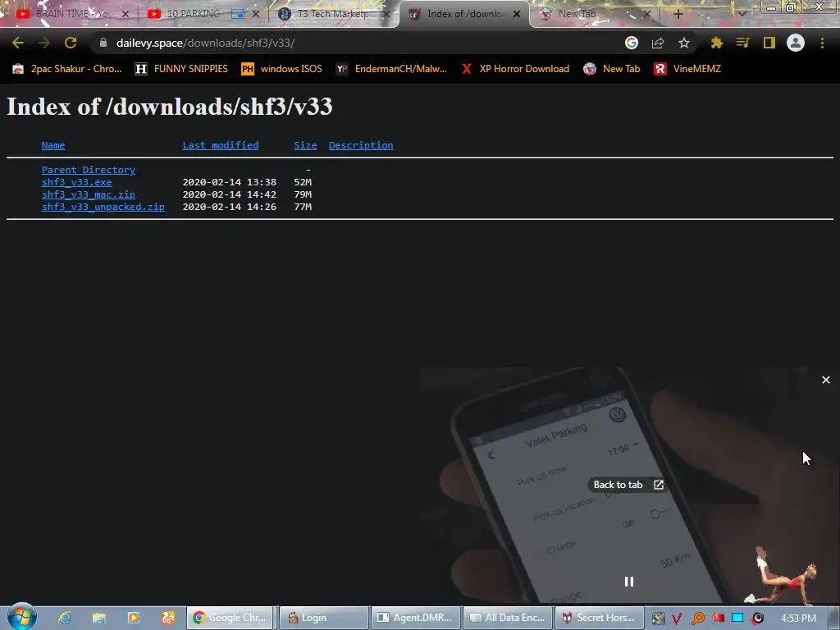840x630 pixels.
Task: Sort listing by Name
Action: coord(53,145)
